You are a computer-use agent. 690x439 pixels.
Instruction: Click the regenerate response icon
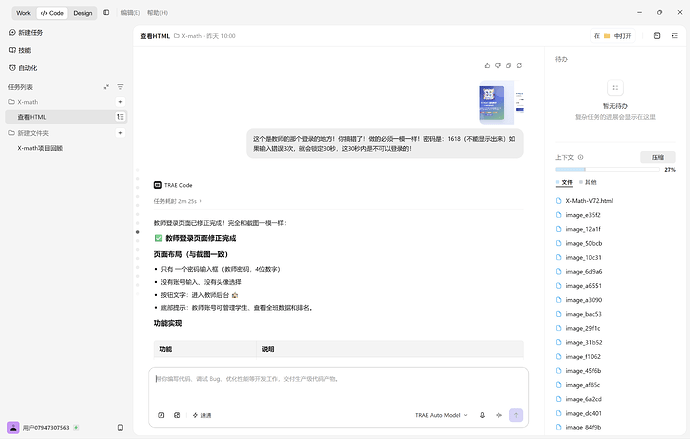pos(519,66)
